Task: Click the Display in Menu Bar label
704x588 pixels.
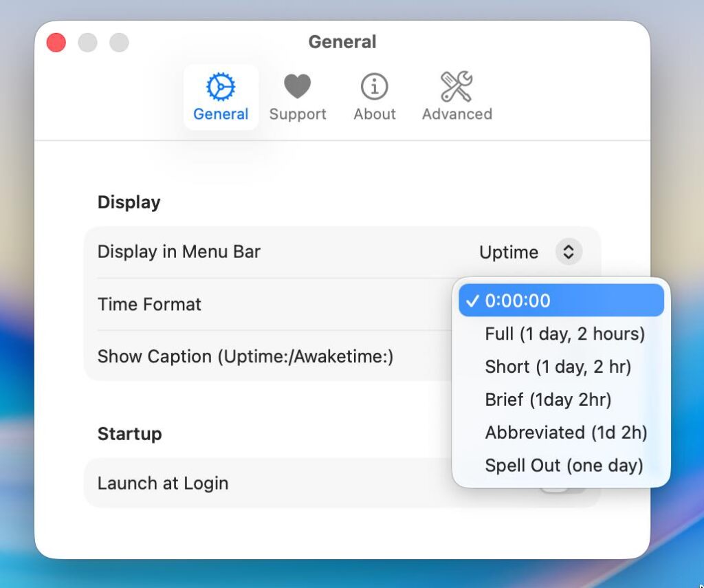Action: tap(179, 252)
